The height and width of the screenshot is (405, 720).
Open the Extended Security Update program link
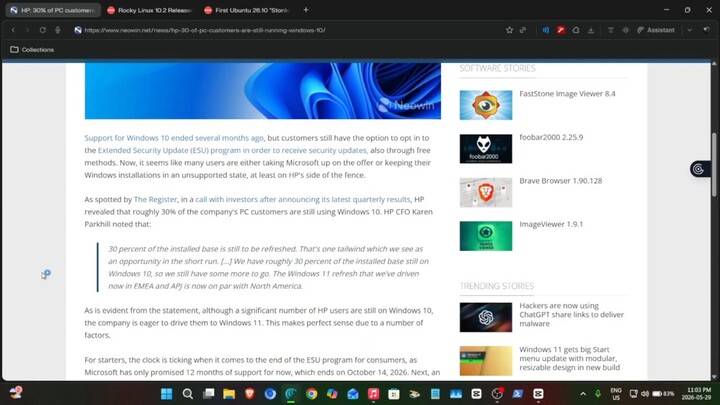(232, 150)
